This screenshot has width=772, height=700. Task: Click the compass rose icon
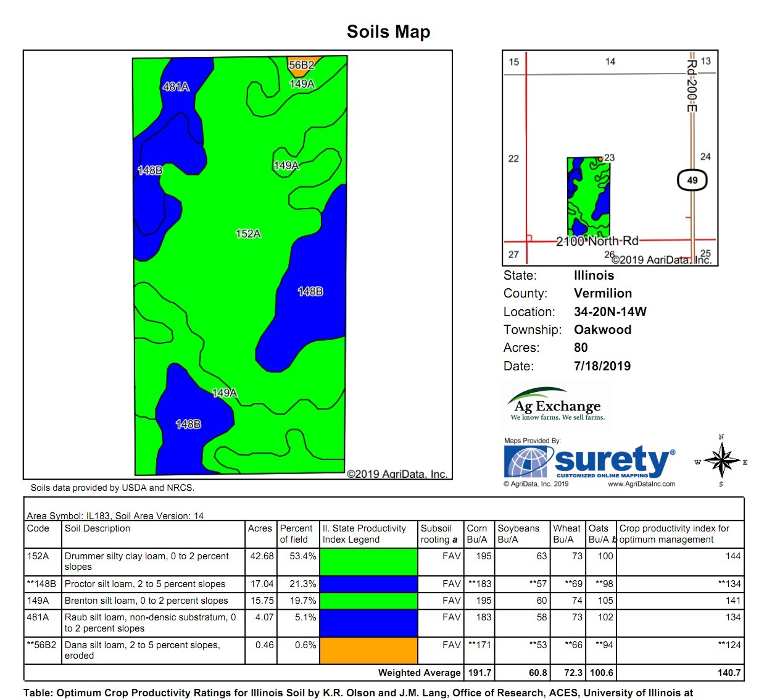[721, 461]
